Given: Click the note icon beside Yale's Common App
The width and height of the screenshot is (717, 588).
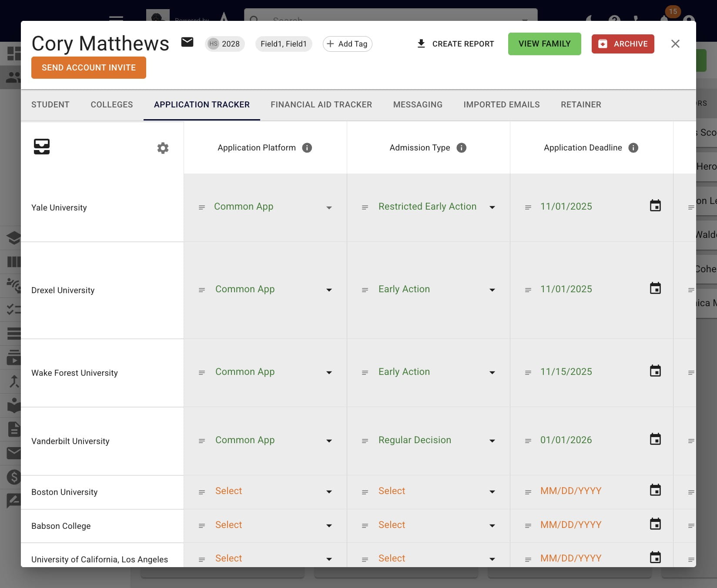Looking at the screenshot, I should click(x=202, y=207).
